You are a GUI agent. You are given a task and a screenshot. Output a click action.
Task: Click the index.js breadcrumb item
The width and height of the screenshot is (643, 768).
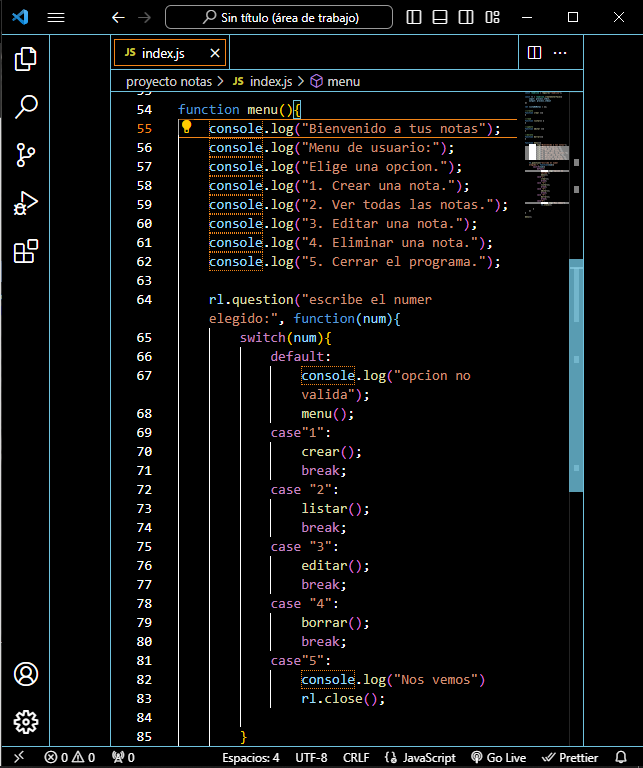point(262,81)
